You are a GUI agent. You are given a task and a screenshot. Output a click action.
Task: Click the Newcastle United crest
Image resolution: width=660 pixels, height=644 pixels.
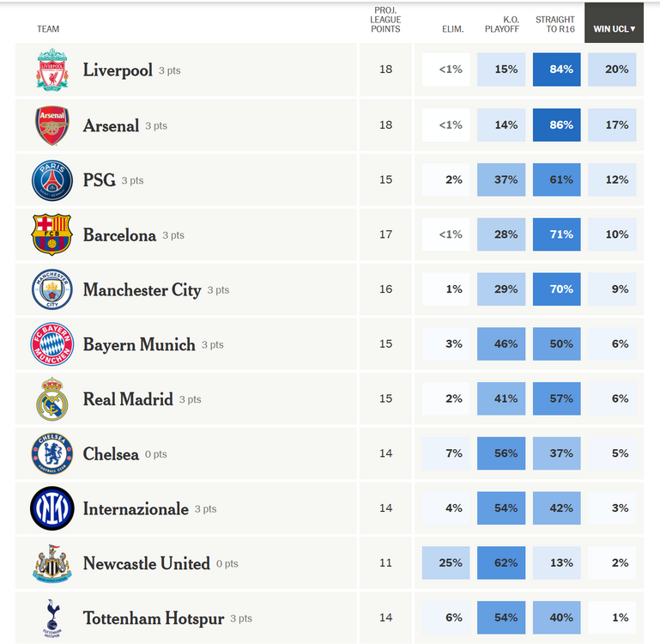coord(52,563)
